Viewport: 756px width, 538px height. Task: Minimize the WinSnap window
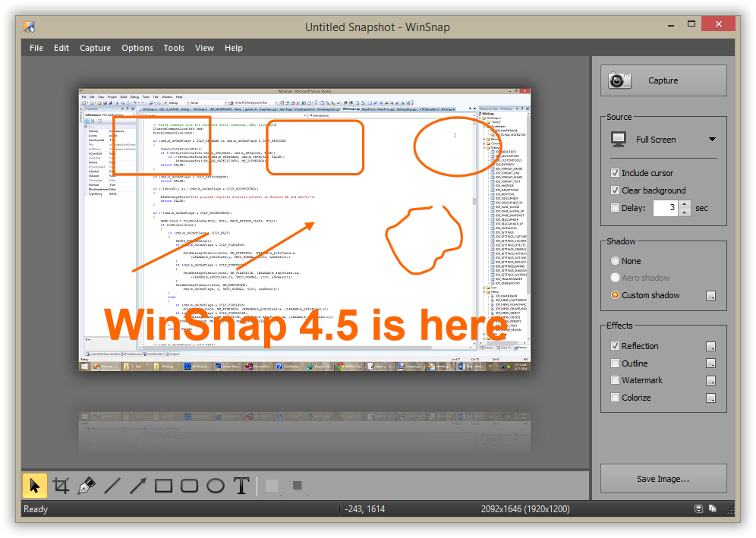[671, 24]
